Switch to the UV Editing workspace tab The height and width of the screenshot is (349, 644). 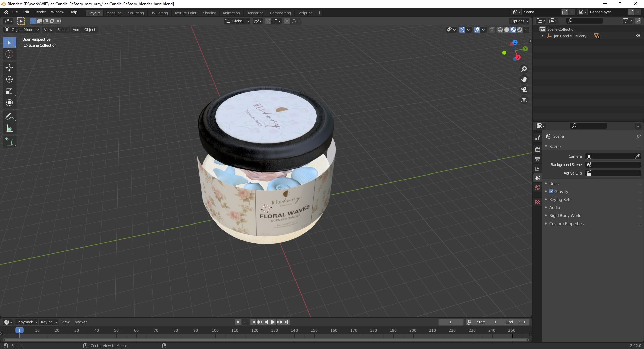click(x=159, y=13)
